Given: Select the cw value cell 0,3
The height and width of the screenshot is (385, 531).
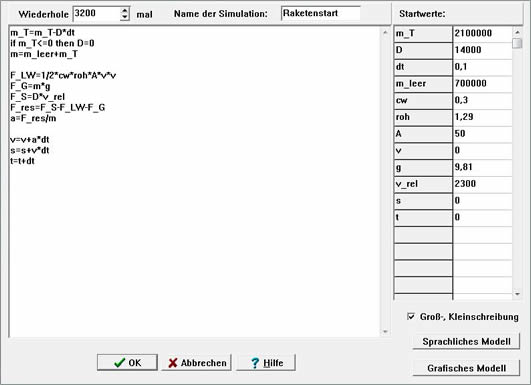Looking at the screenshot, I should pyautogui.click(x=483, y=100).
